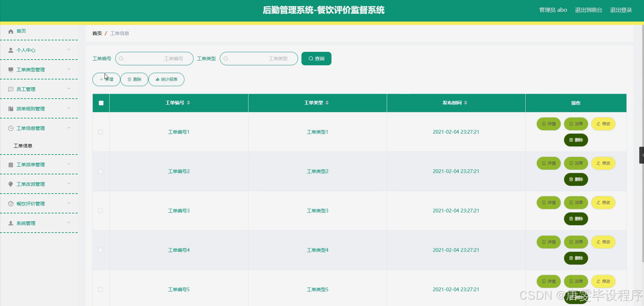Click the 查询 search button
This screenshot has height=306, width=644.
pos(316,59)
